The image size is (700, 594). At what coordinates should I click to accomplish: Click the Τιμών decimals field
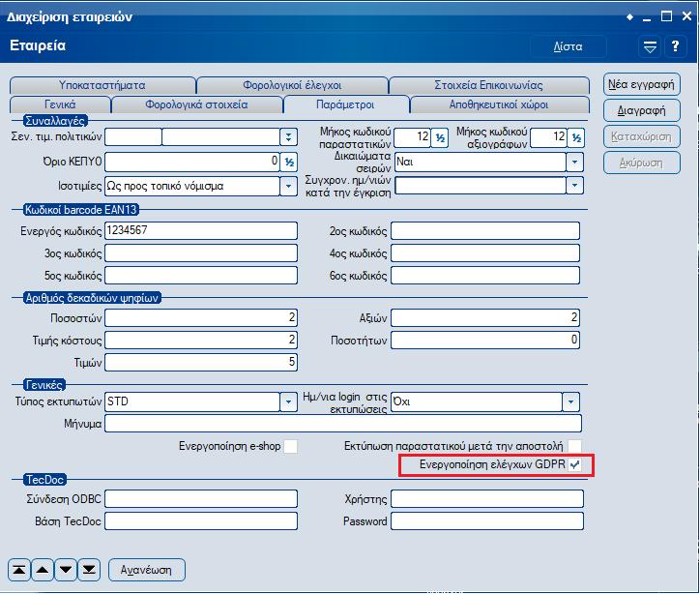[x=201, y=362]
